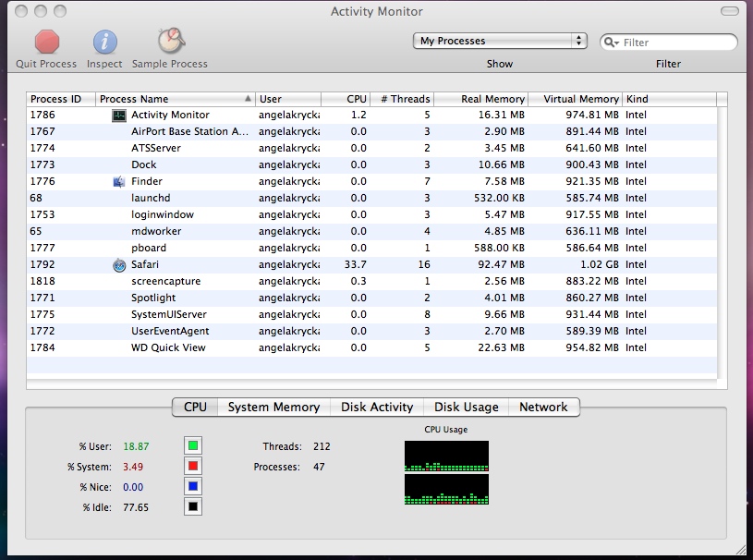This screenshot has height=560, width=753.
Task: Sort by CPU column header
Action: 346,99
